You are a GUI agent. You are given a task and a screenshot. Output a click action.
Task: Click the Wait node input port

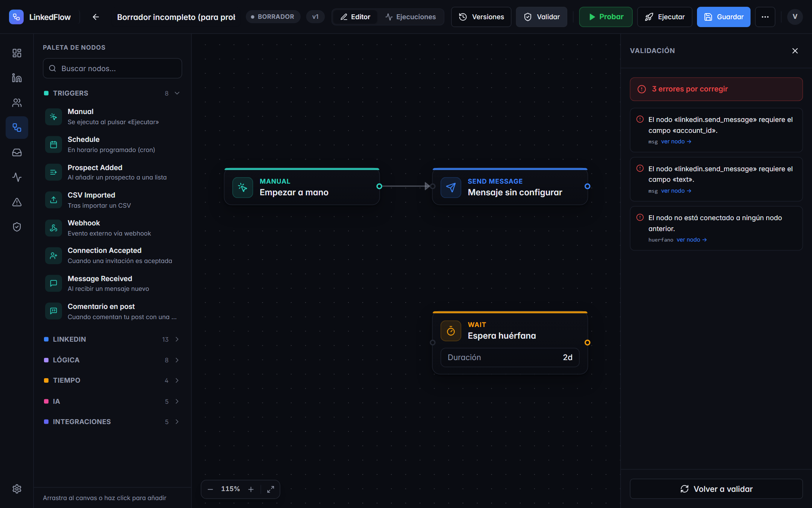433,342
